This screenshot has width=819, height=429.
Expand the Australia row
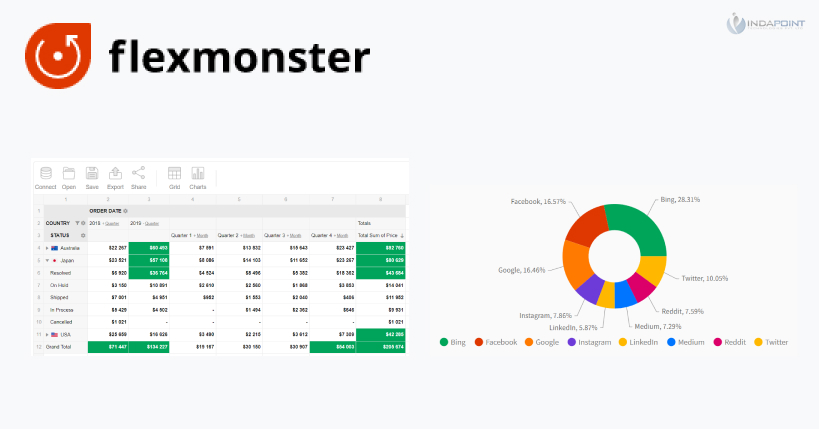[47, 248]
